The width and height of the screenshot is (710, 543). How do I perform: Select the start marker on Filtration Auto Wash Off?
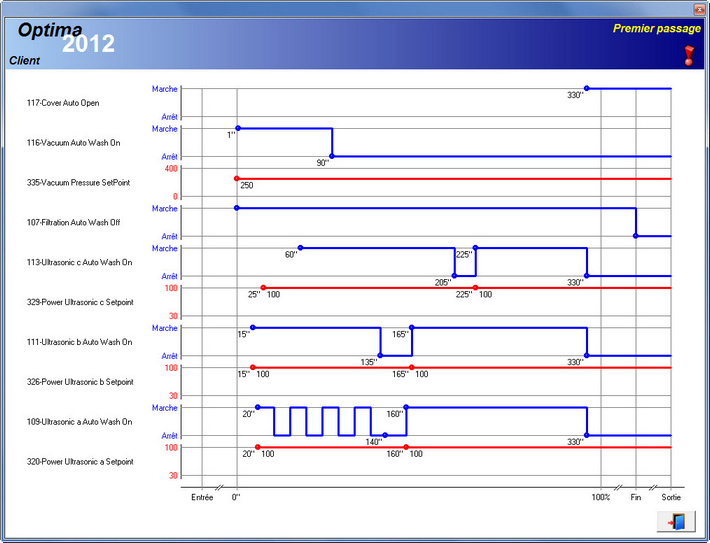point(236,208)
